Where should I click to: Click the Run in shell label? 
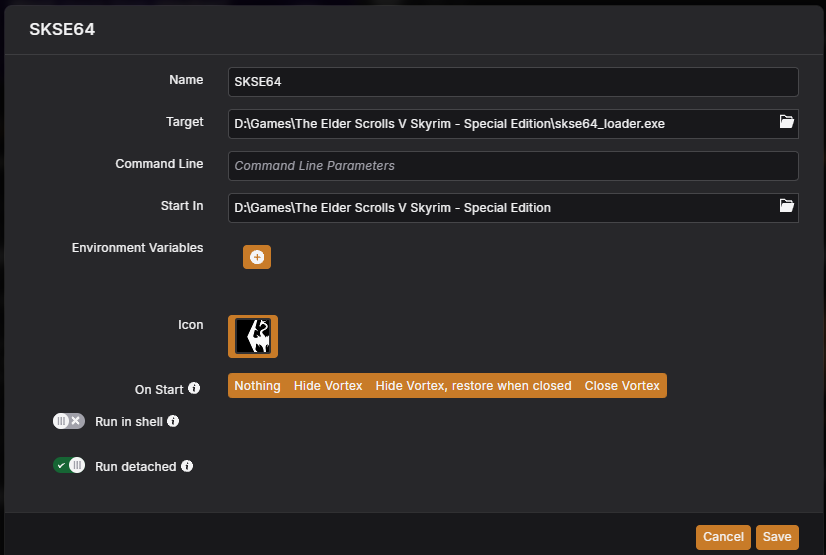coord(129,422)
